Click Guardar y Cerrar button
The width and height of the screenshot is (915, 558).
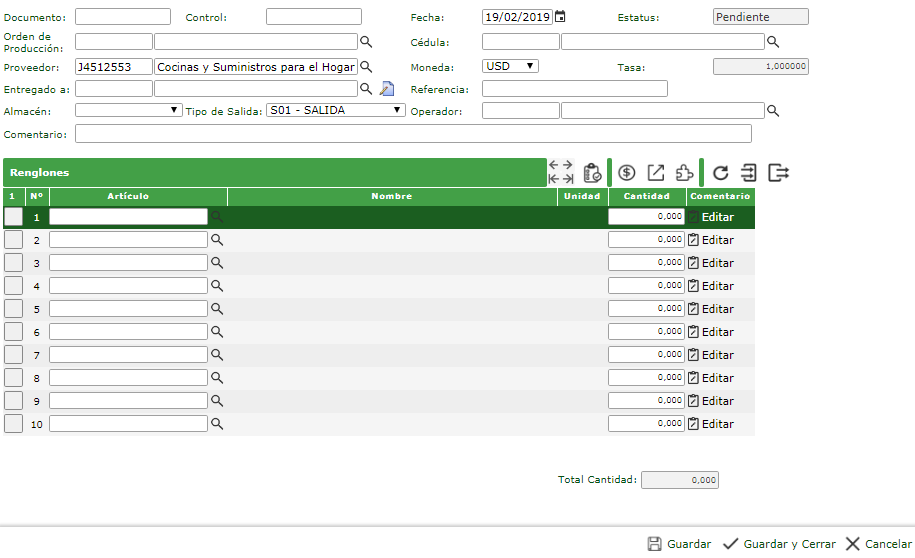[x=779, y=544]
